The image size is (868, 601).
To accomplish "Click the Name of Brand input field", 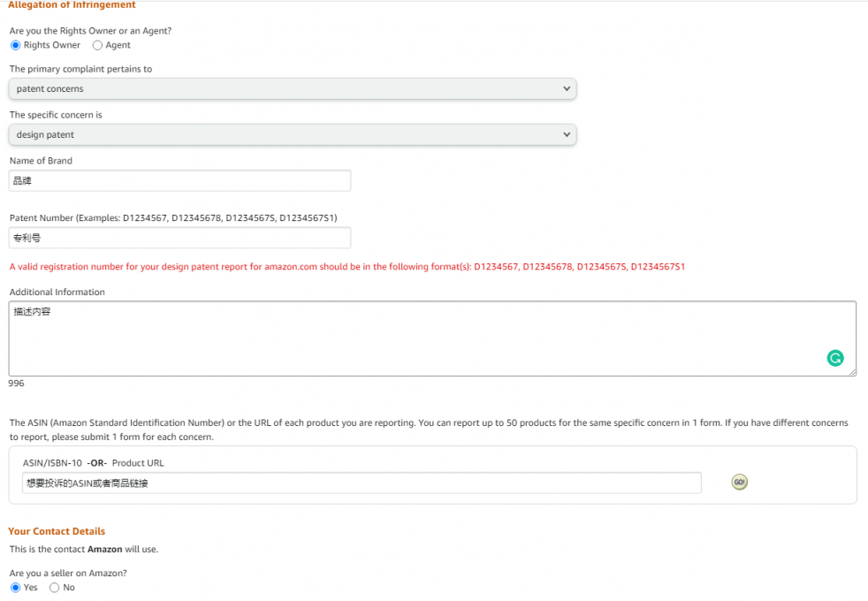I will click(180, 181).
